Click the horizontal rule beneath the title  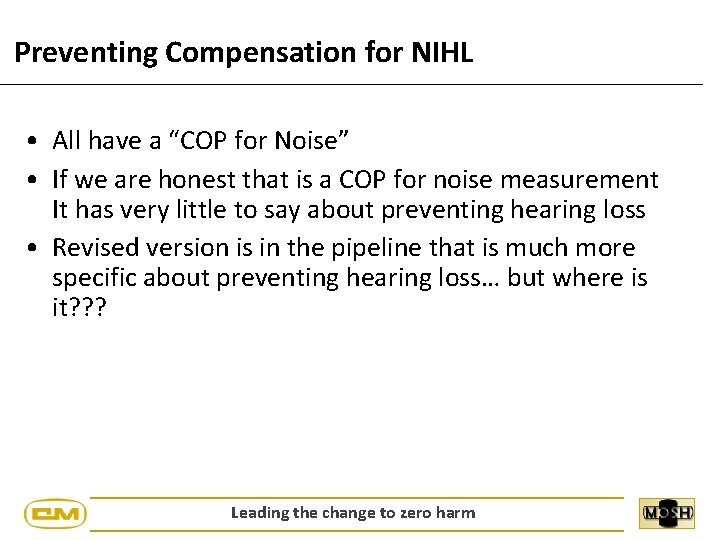point(351,84)
